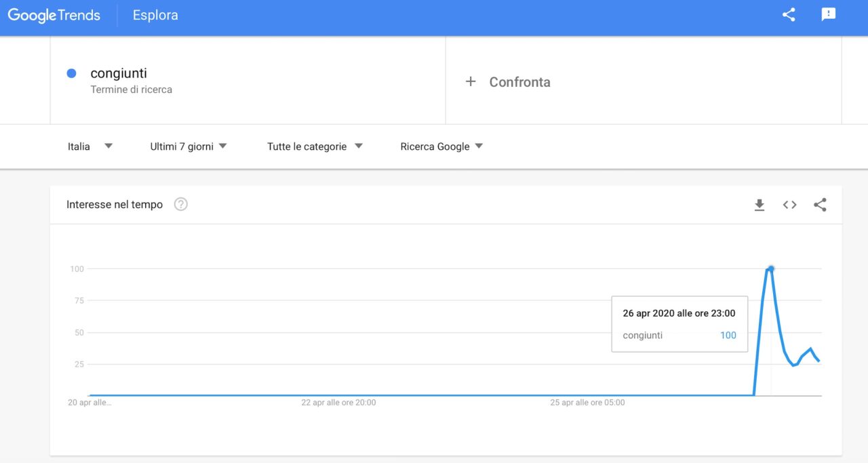Edit the congiunti search term
Screen dimensions: 868x463
(x=119, y=73)
